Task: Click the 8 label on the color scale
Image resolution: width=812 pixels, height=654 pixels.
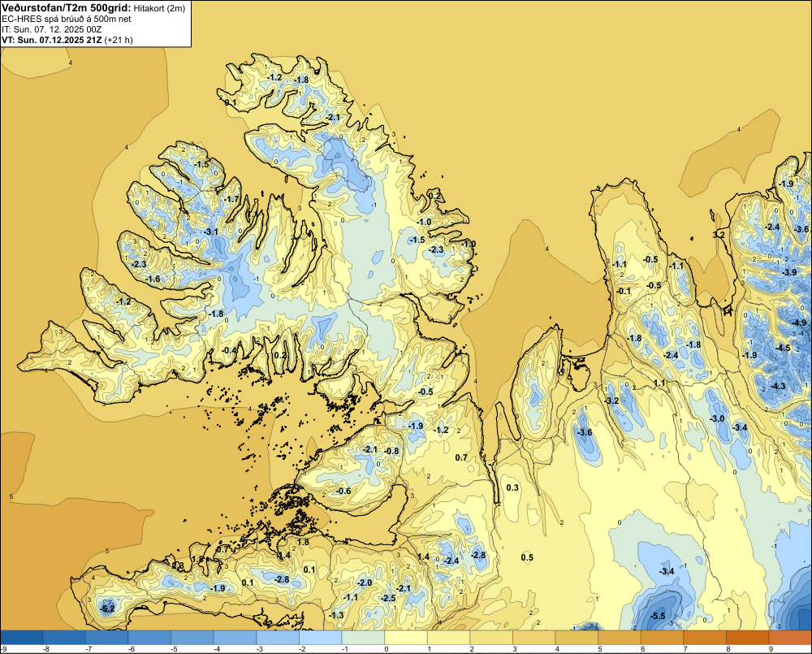Action: point(728,649)
